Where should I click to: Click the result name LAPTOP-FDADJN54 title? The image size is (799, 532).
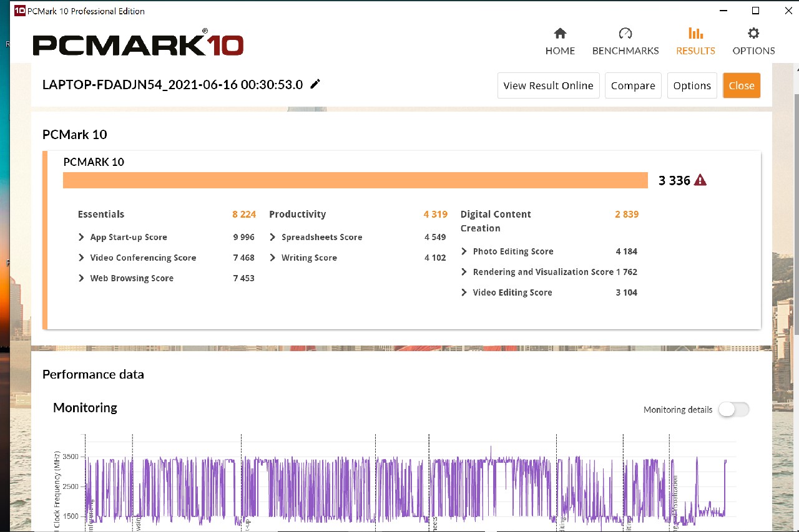click(x=172, y=85)
